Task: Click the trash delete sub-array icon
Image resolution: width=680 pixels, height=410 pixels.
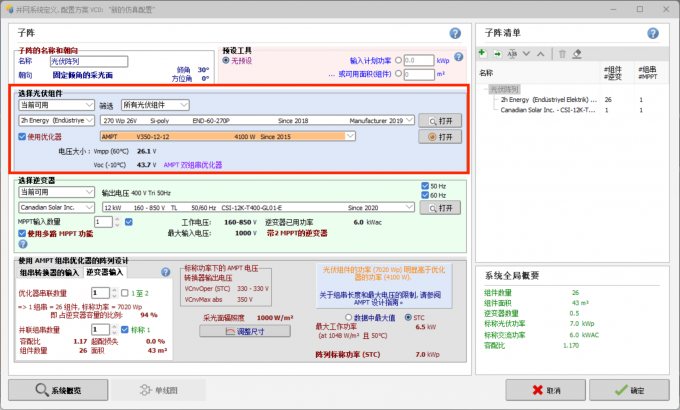Action: 562,54
